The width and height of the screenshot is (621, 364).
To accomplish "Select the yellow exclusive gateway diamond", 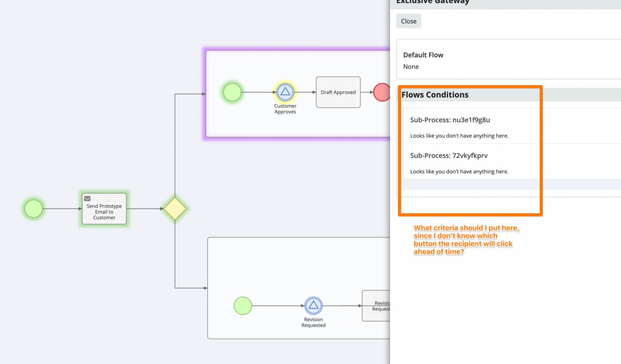I will pyautogui.click(x=175, y=209).
